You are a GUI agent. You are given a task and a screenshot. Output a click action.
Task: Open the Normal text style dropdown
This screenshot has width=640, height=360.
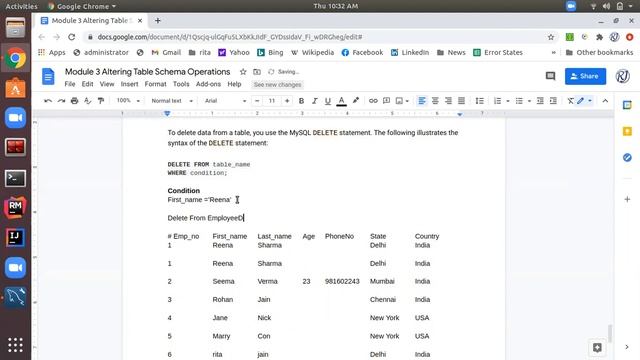(172, 101)
